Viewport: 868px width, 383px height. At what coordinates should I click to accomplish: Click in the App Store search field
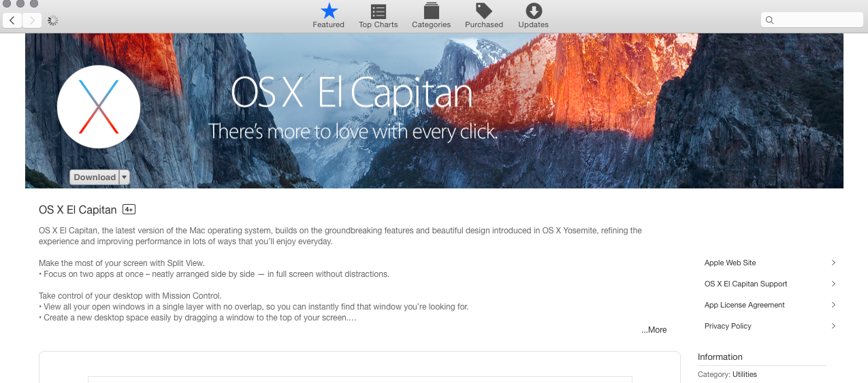click(x=811, y=20)
